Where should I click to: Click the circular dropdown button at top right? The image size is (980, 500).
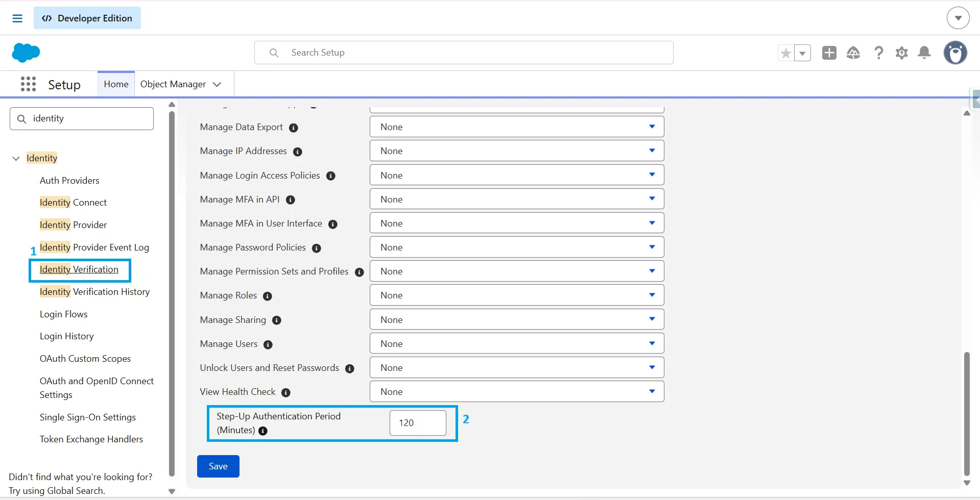pos(958,18)
